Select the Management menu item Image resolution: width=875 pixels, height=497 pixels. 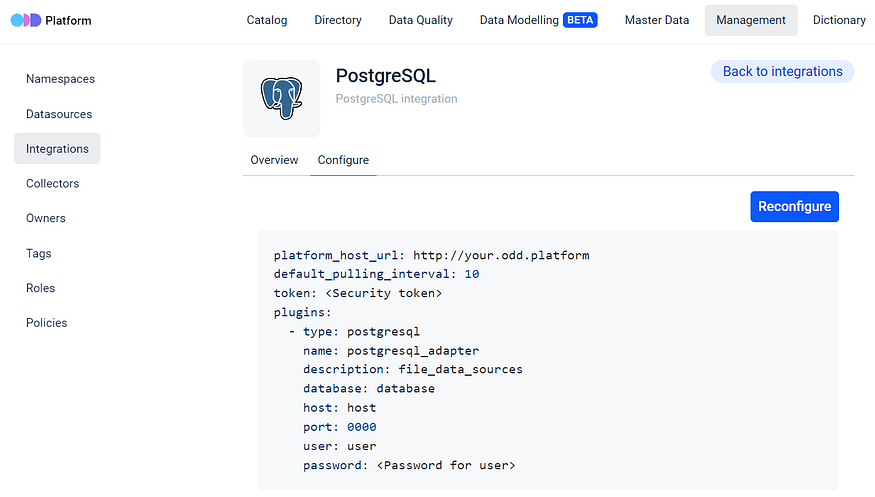[x=750, y=20]
